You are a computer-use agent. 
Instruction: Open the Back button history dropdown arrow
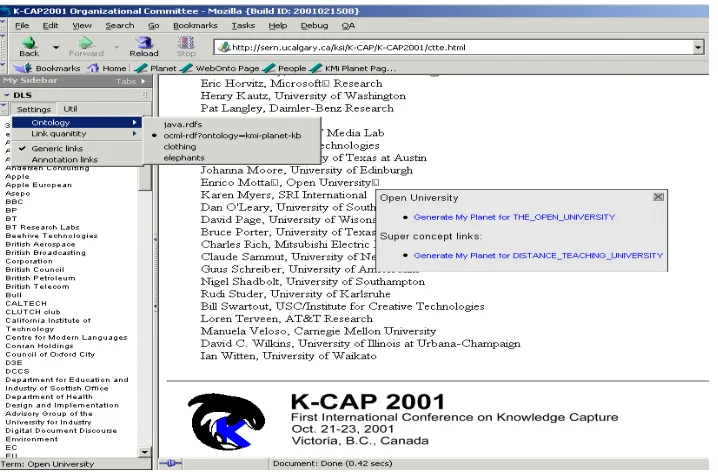point(56,47)
